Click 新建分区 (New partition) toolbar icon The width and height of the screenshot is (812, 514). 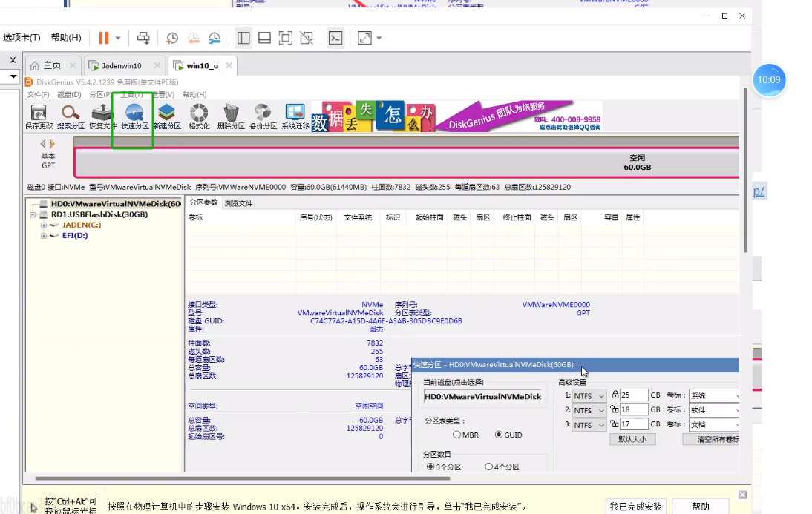[x=167, y=116]
